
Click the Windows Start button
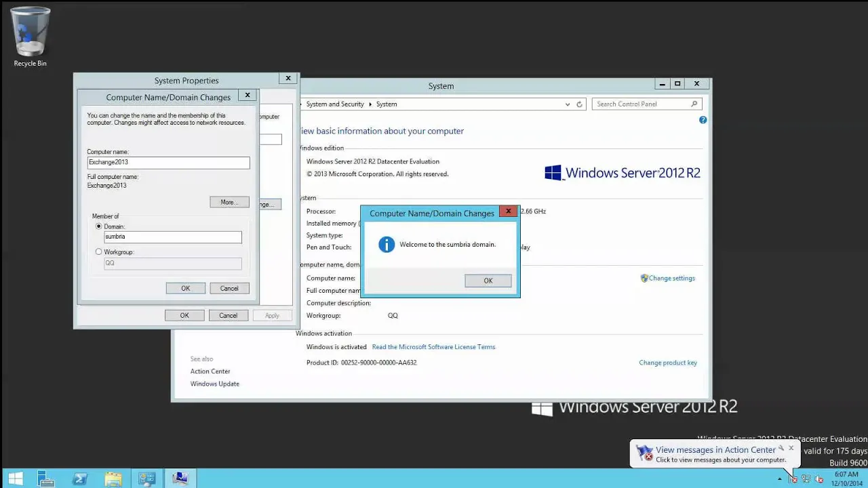(15, 479)
